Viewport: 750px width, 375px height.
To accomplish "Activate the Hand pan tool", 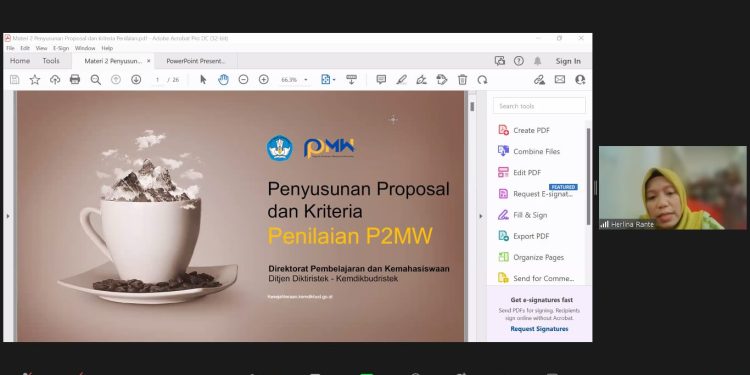I will (x=223, y=80).
